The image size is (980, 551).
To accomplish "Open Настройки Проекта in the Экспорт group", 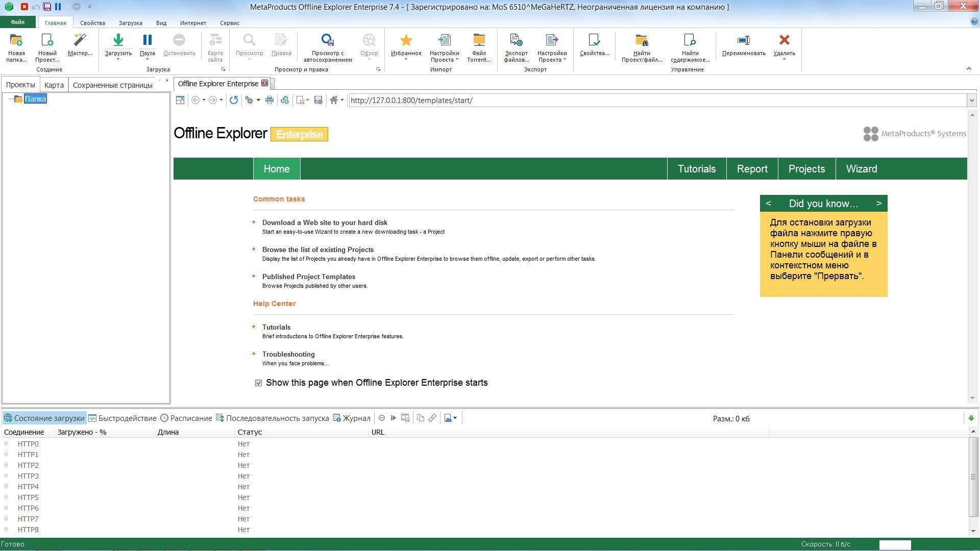I will tap(552, 47).
